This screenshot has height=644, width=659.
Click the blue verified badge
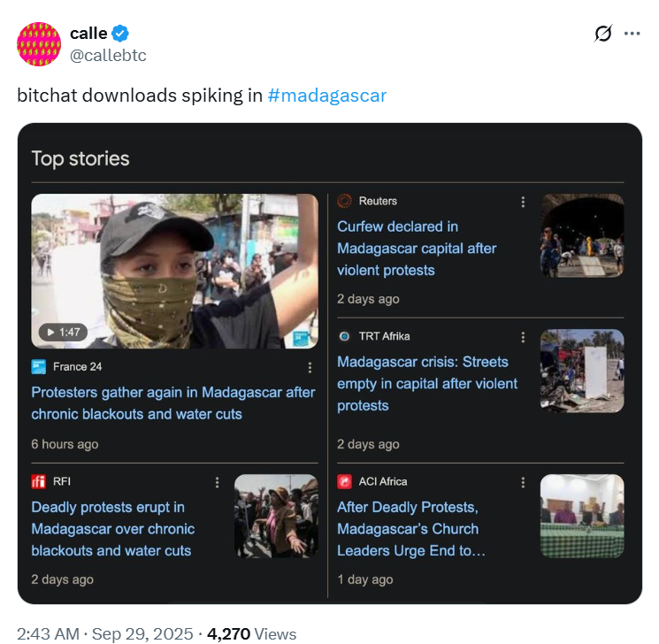click(x=121, y=34)
